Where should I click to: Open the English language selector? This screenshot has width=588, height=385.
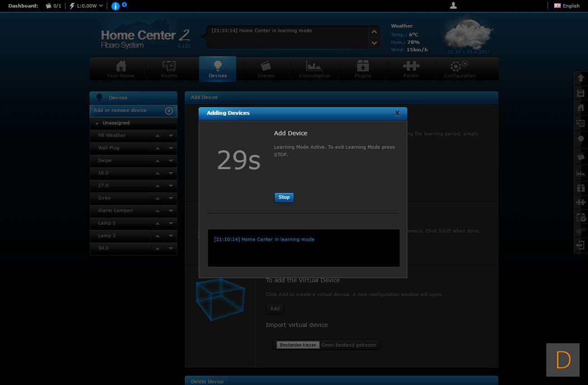pyautogui.click(x=567, y=6)
